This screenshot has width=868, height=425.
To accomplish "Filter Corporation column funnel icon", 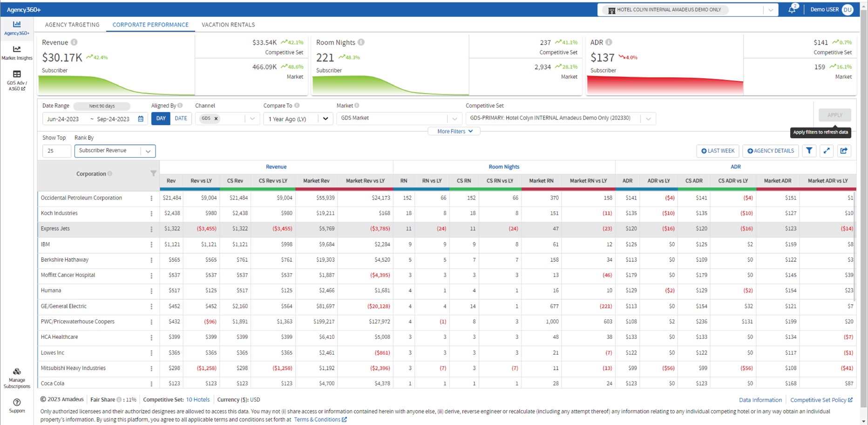I will pyautogui.click(x=153, y=173).
